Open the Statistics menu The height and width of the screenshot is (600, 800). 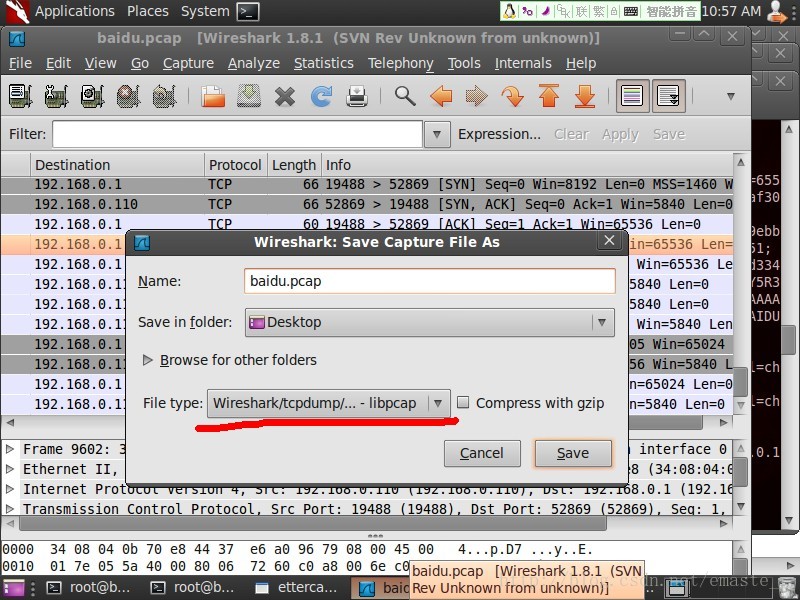(323, 63)
